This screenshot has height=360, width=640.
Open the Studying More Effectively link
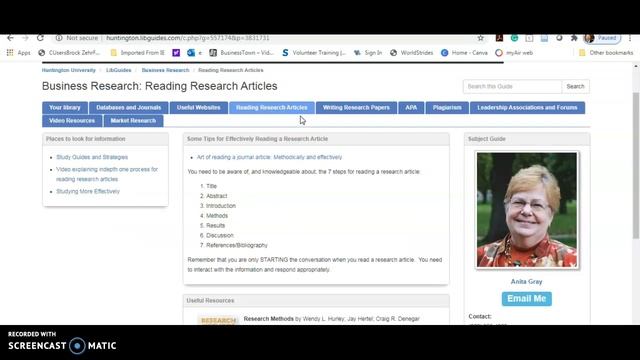88,191
